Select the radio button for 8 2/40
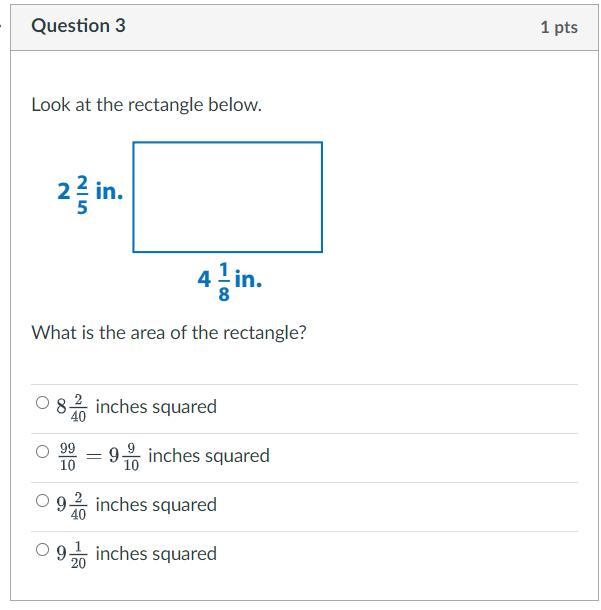 42,403
